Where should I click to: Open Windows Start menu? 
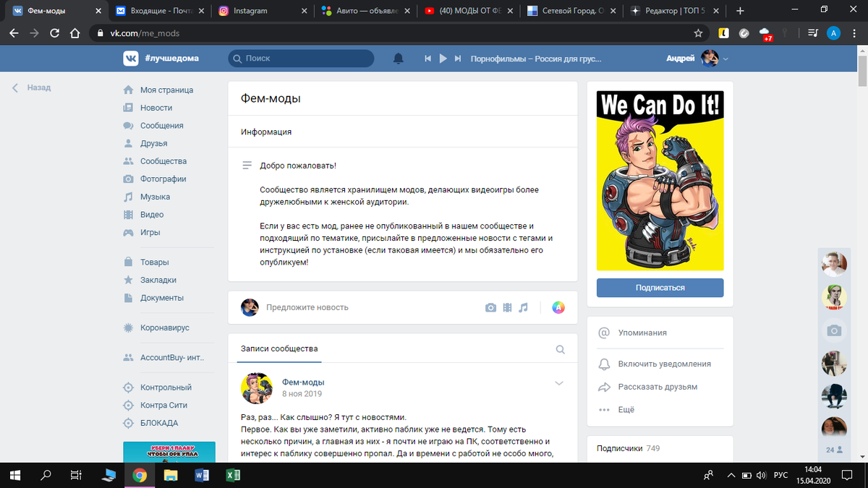click(x=16, y=475)
